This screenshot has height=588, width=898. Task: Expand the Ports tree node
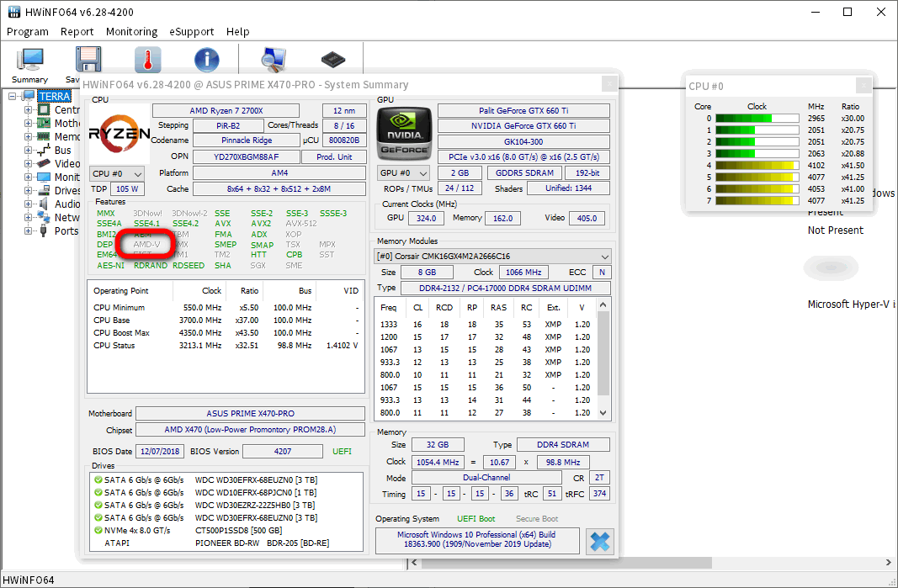click(28, 230)
